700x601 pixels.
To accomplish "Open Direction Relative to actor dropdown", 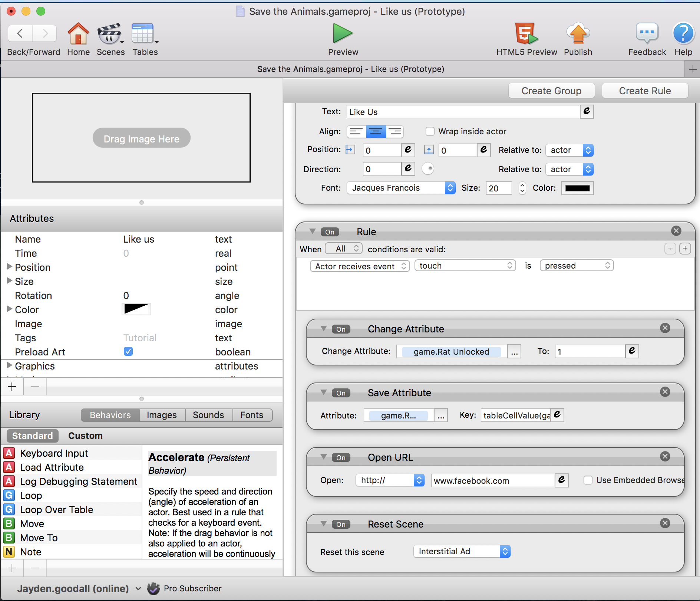I will tap(569, 169).
